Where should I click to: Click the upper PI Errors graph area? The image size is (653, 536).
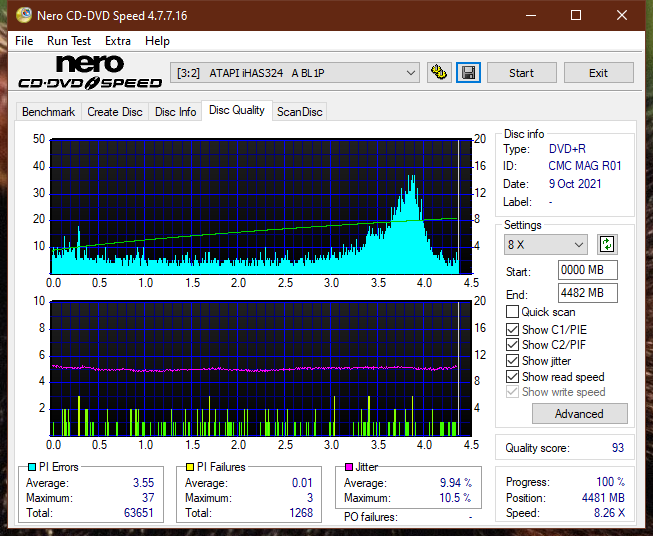click(261, 206)
